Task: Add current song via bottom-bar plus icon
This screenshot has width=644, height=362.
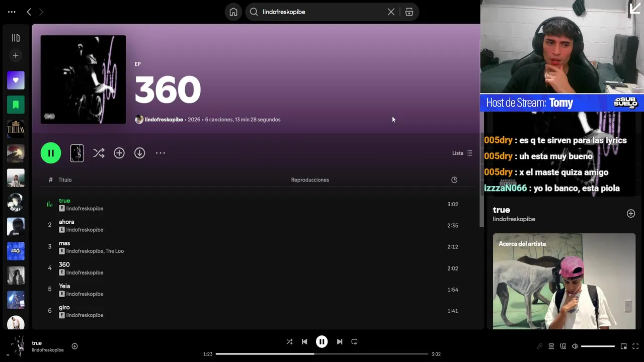Action: coord(74,346)
